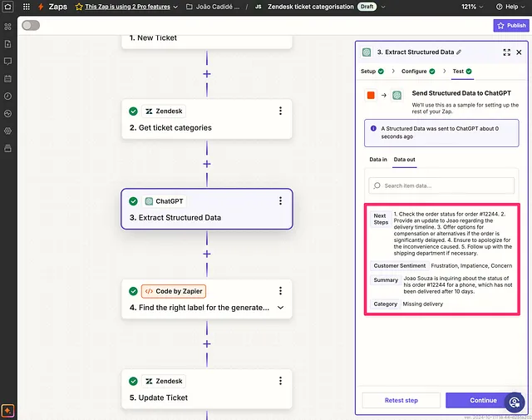Close the Extract Structured Data panel
This screenshot has height=420, width=532.
pos(519,52)
